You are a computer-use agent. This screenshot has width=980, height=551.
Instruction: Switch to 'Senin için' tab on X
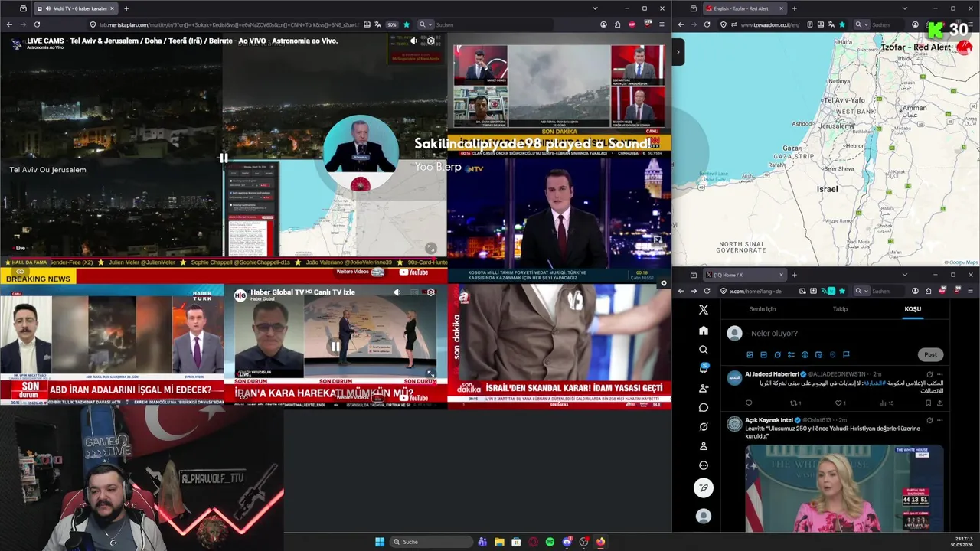762,309
